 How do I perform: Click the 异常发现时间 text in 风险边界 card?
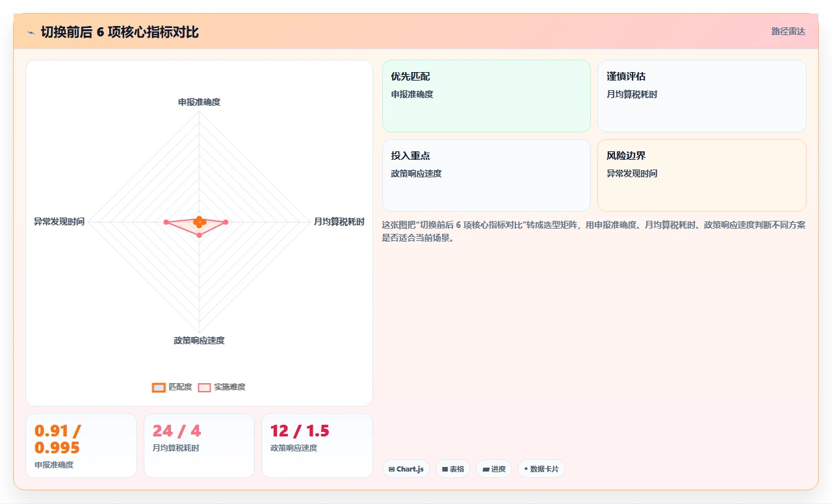(632, 173)
